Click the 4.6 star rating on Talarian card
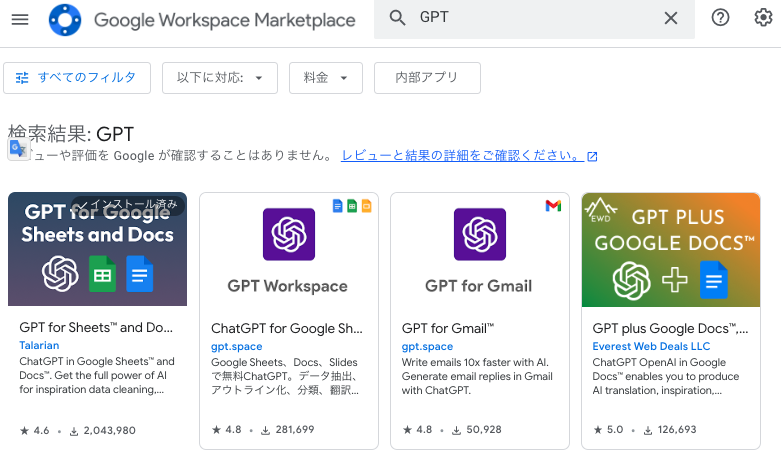 pyautogui.click(x=34, y=431)
